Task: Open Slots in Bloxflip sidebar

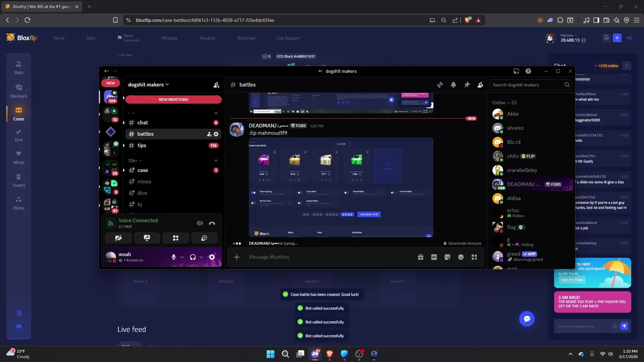Action: [19, 68]
